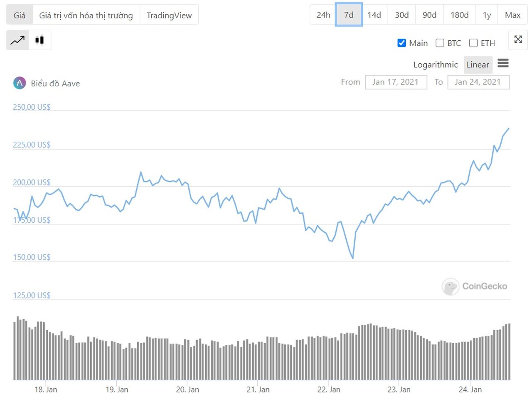Select the 14d time range

tap(374, 15)
